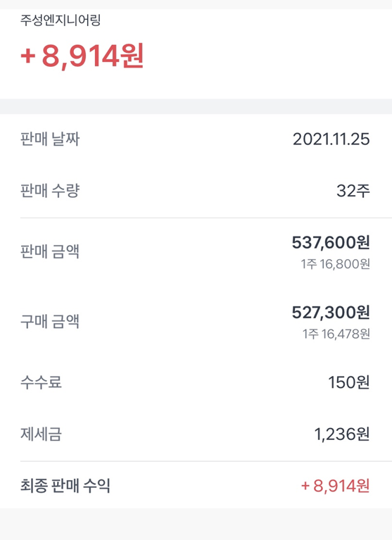The image size is (392, 540).
Task: Tap the 판매 금액 label
Action: coord(50,251)
